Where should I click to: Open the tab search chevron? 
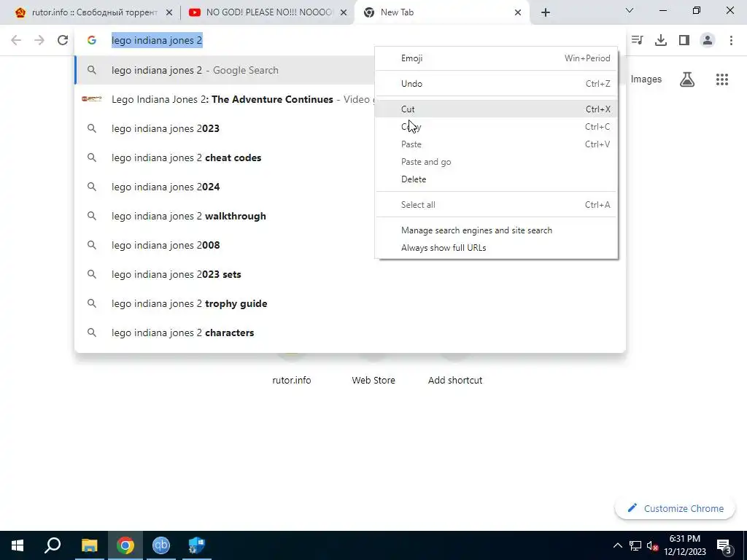click(630, 10)
